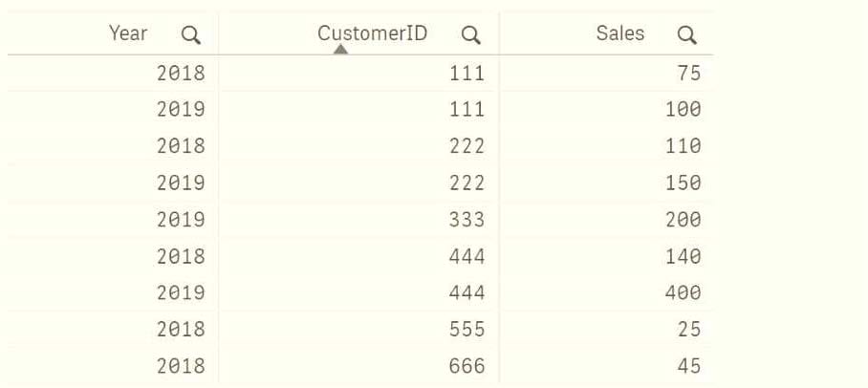
Task: Click the CustomerID 555 cell
Action: (467, 329)
